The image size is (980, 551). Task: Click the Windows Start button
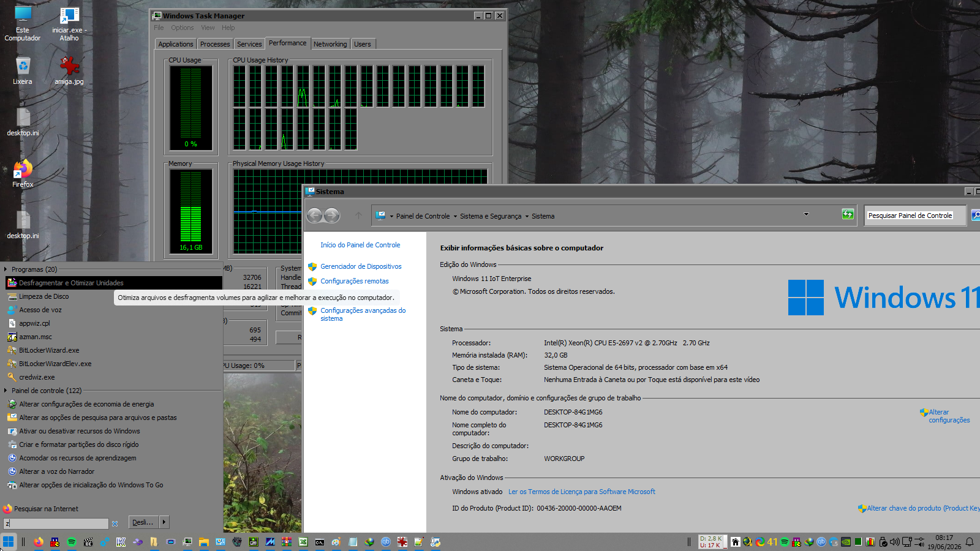click(8, 542)
